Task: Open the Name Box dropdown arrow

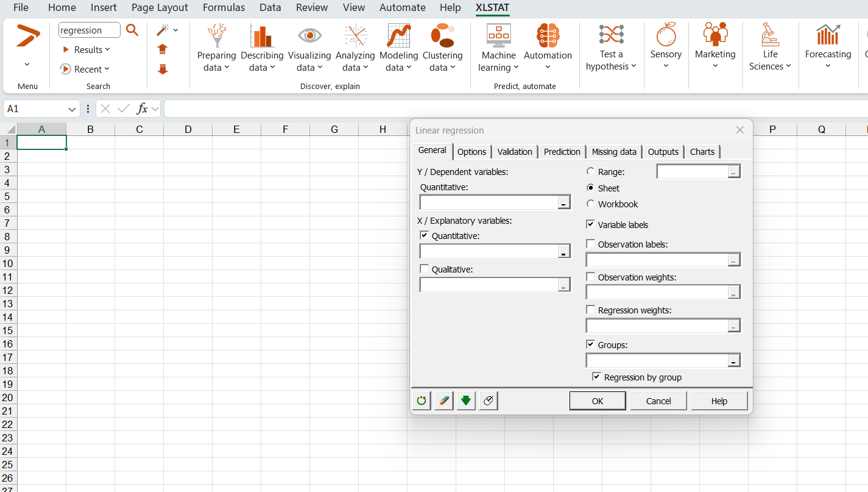Action: click(72, 109)
